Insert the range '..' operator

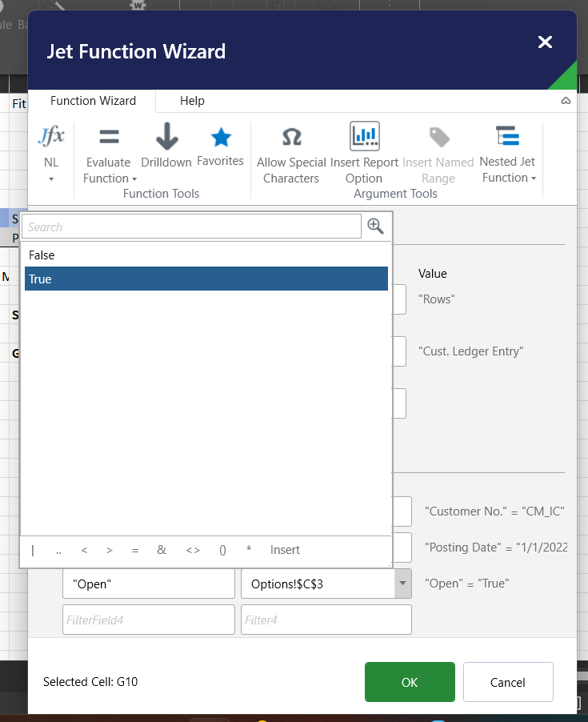pos(58,550)
